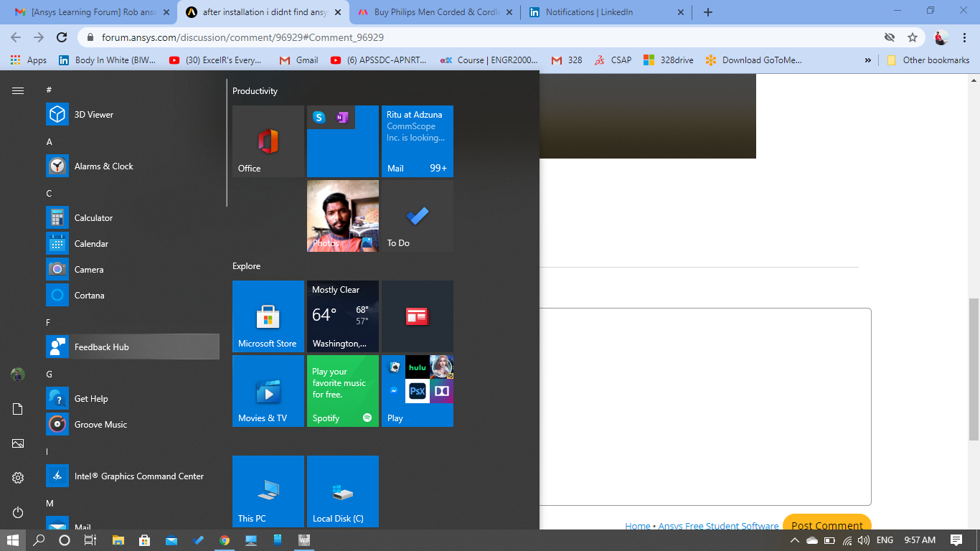Open taskbar Search magnifier
The image size is (980, 551).
[x=39, y=540]
